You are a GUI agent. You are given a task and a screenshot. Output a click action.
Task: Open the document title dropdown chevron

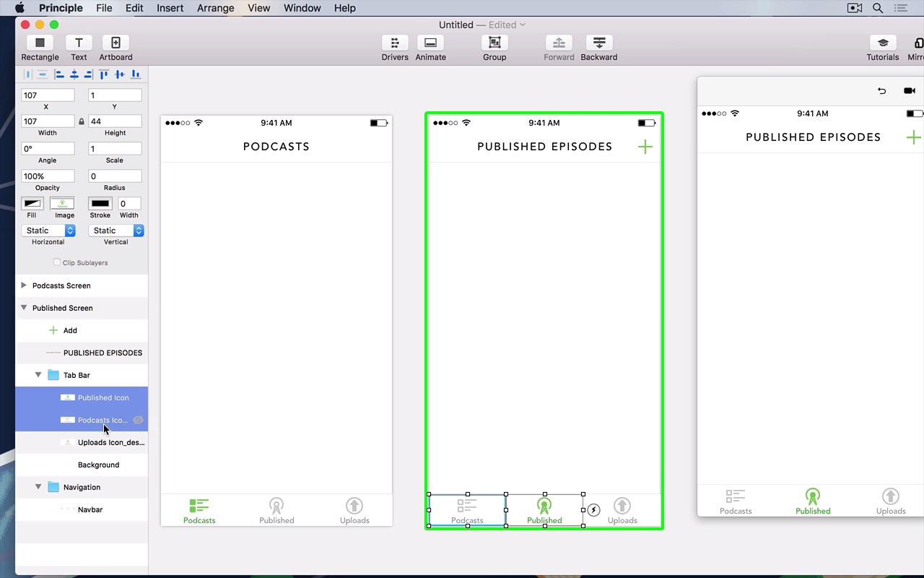coord(523,25)
